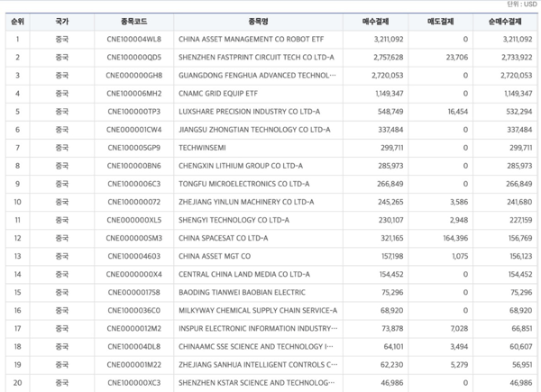Click stock code CNE100004603
541x392 pixels.
133,256
